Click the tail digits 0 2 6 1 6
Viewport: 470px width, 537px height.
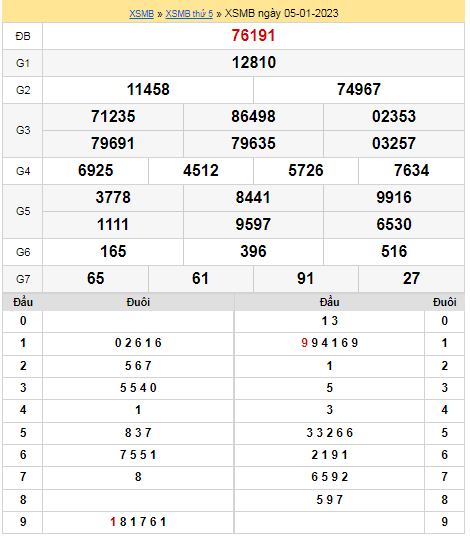(138, 343)
